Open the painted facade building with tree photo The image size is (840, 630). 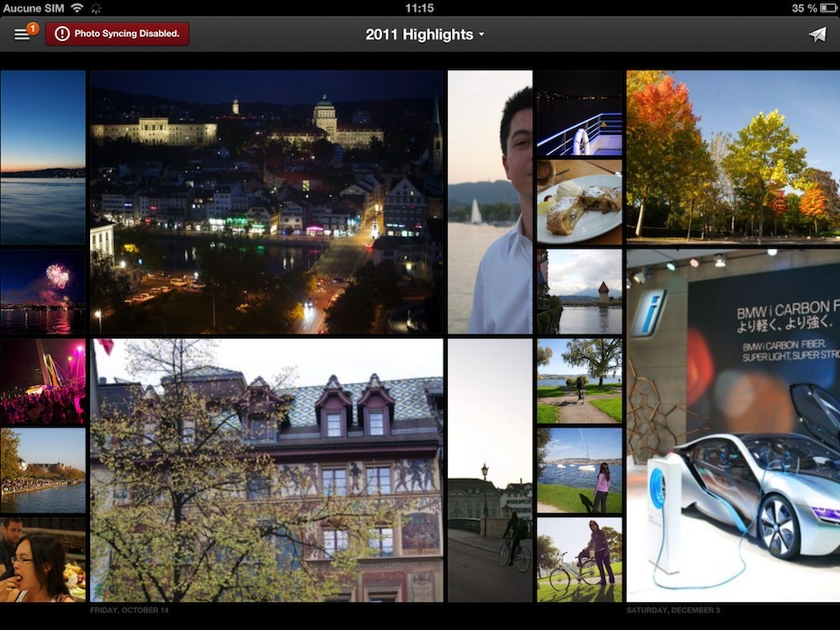[x=267, y=470]
